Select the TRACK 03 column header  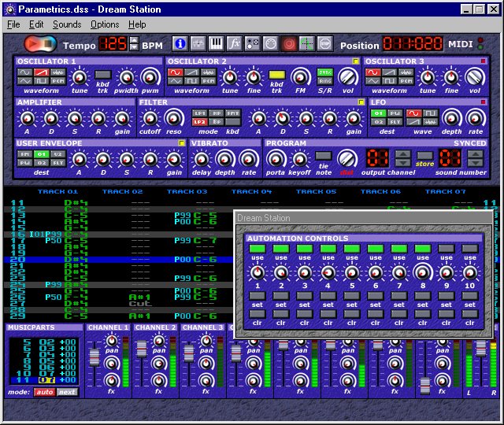click(187, 192)
